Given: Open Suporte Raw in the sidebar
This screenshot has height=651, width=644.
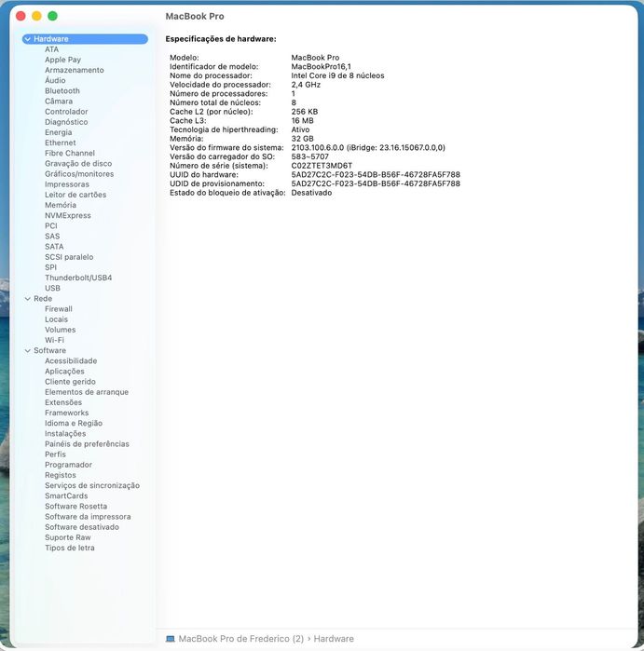Looking at the screenshot, I should [x=68, y=537].
